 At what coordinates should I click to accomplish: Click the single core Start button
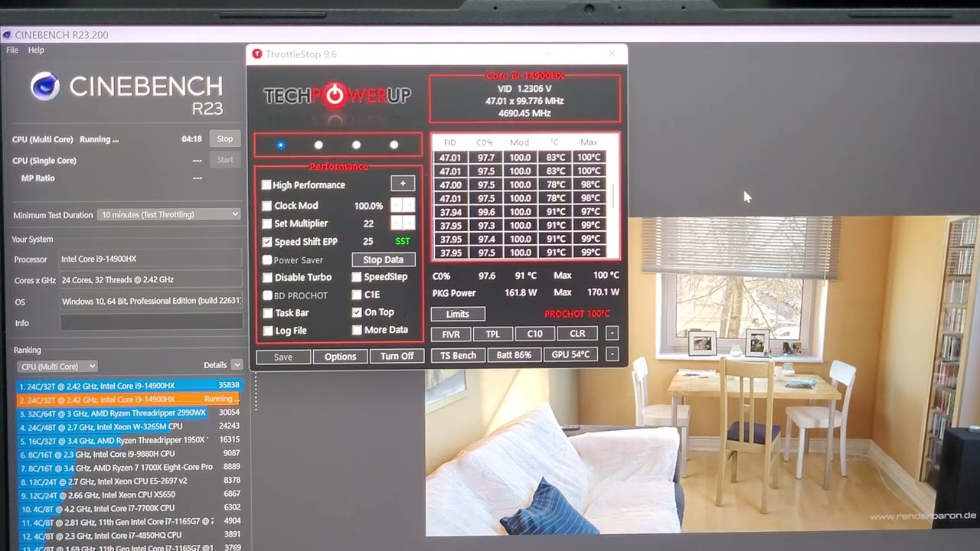click(224, 160)
